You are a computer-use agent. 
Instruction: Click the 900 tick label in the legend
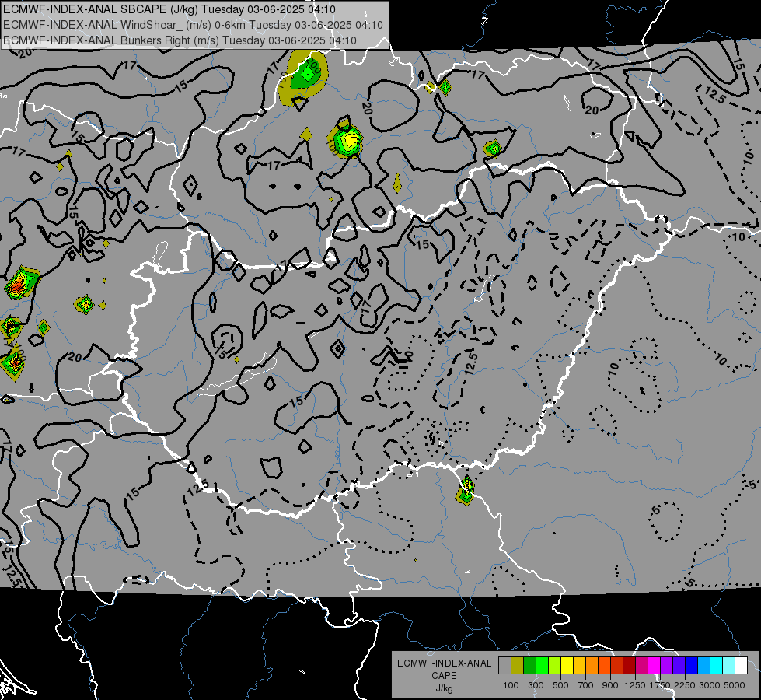pos(610,685)
